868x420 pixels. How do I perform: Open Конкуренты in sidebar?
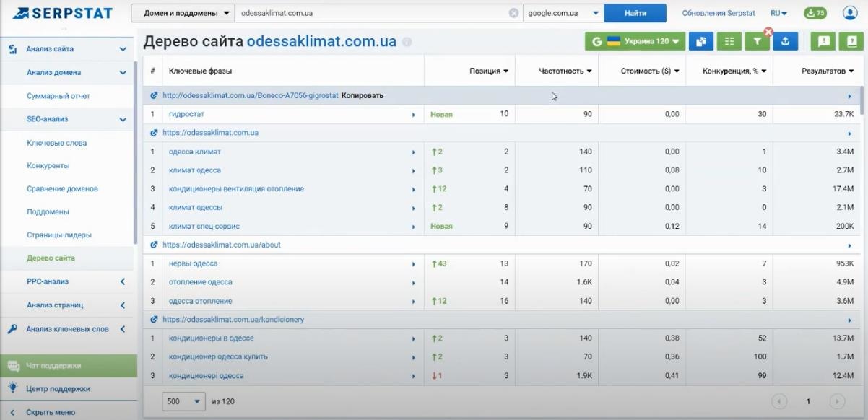pyautogui.click(x=48, y=165)
